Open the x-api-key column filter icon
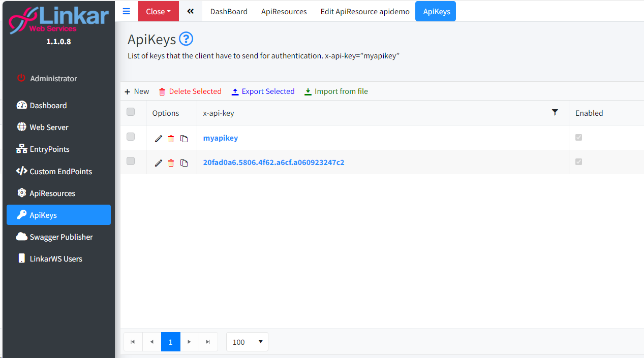Image resolution: width=644 pixels, height=358 pixels. coord(555,112)
